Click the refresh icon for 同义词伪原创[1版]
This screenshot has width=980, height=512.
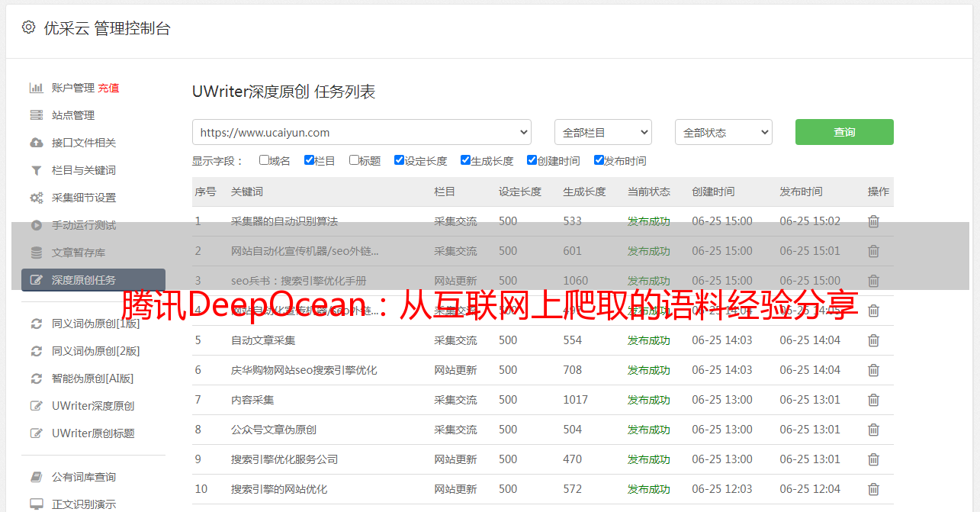coord(36,324)
